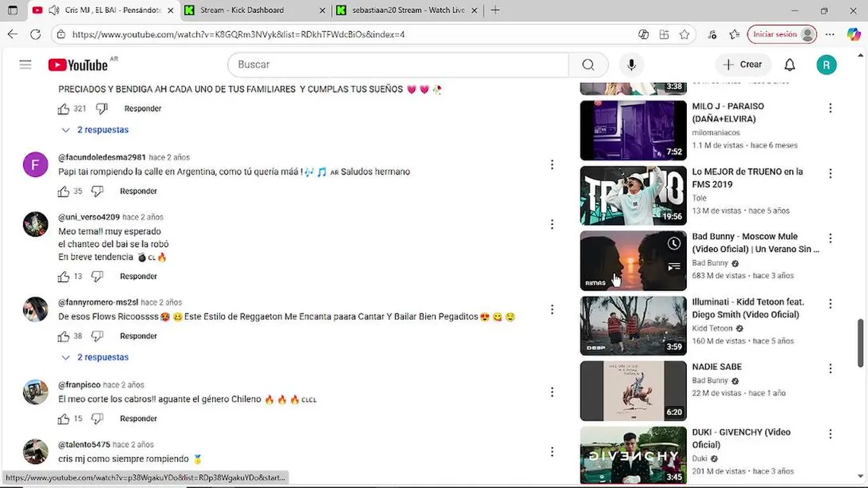The width and height of the screenshot is (868, 488).
Task: Start voice search with the microphone
Action: tap(631, 64)
